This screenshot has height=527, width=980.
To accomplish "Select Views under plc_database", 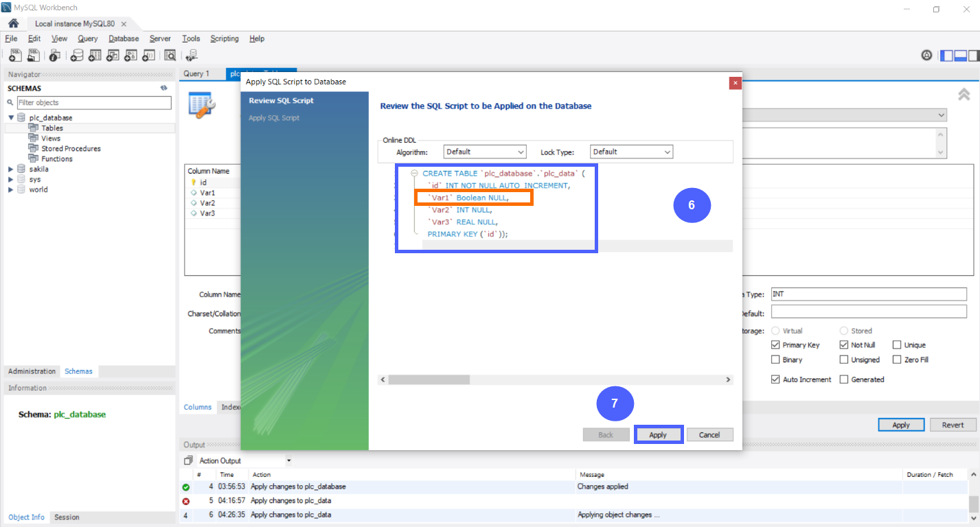I will (51, 139).
